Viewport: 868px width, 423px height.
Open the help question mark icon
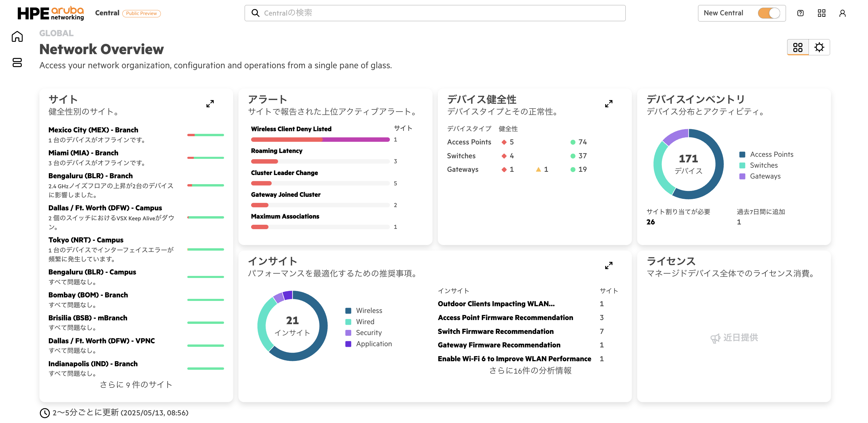pyautogui.click(x=800, y=13)
